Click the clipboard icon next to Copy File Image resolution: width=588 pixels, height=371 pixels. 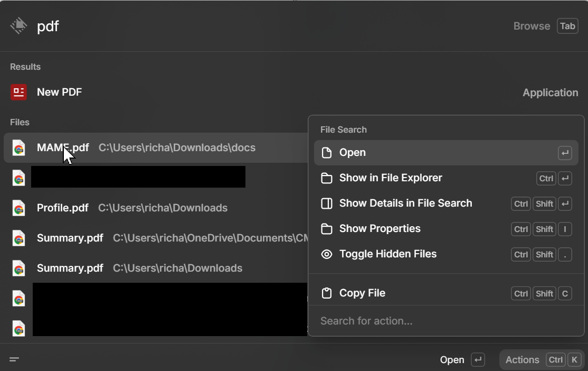tap(327, 293)
